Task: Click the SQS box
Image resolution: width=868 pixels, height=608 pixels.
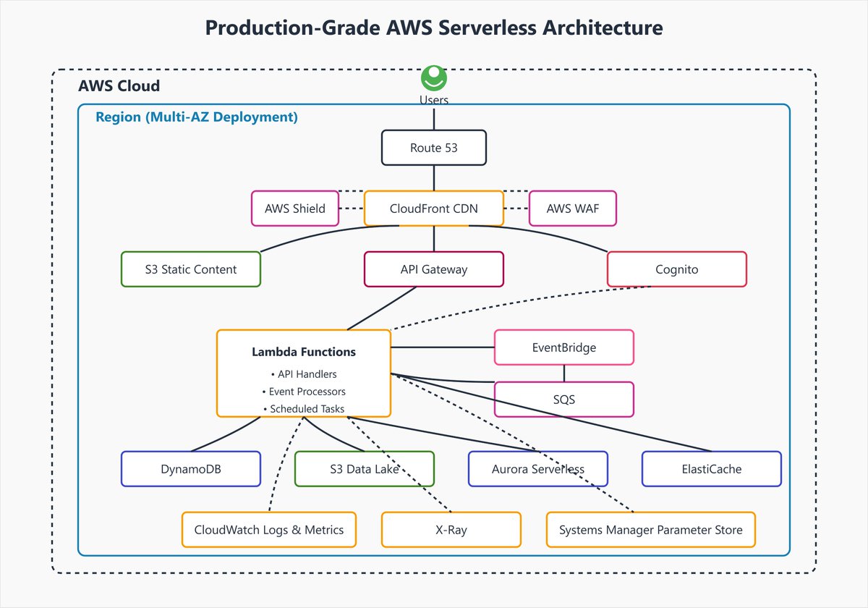Action: 564,400
